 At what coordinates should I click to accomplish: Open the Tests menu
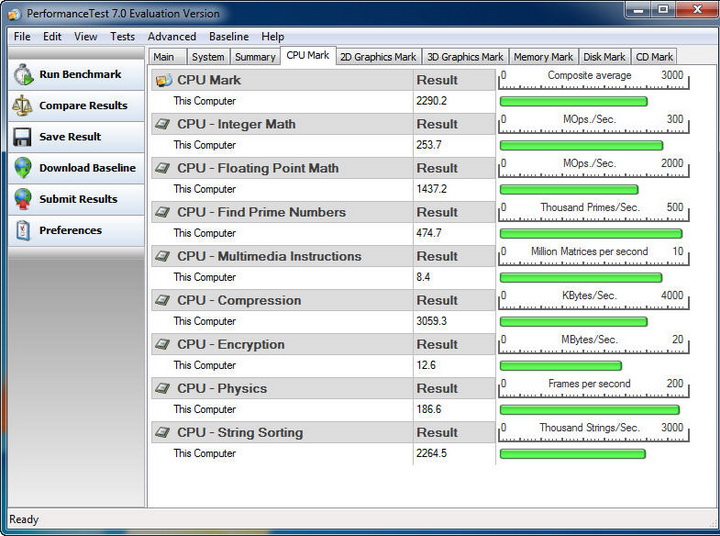tap(122, 36)
